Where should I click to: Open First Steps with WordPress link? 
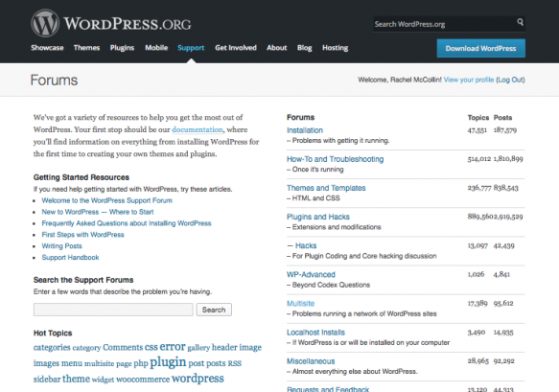83,235
